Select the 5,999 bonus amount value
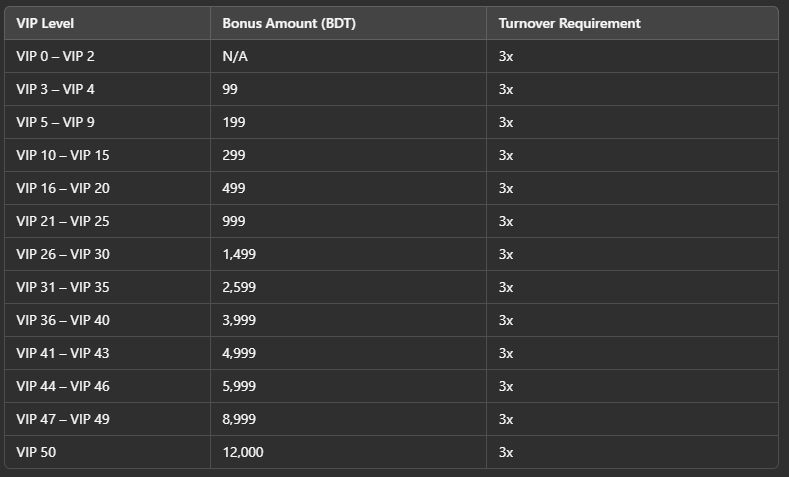 [x=239, y=386]
